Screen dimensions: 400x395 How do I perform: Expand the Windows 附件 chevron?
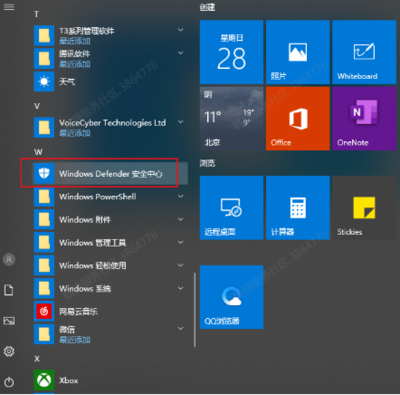tap(180, 219)
